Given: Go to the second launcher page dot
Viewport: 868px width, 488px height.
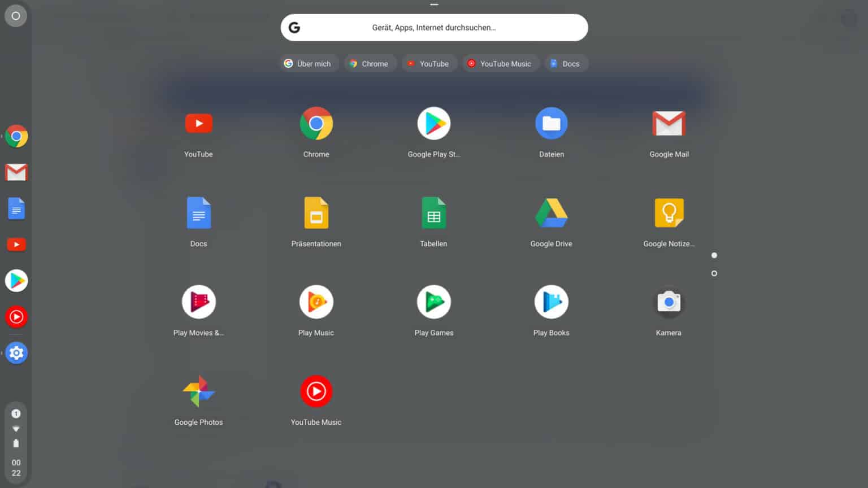Looking at the screenshot, I should coord(714,273).
